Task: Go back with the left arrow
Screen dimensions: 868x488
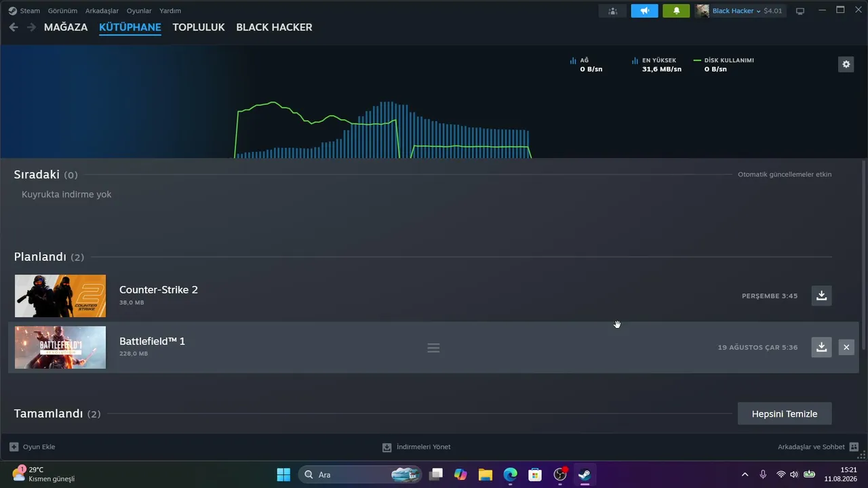Action: point(14,27)
